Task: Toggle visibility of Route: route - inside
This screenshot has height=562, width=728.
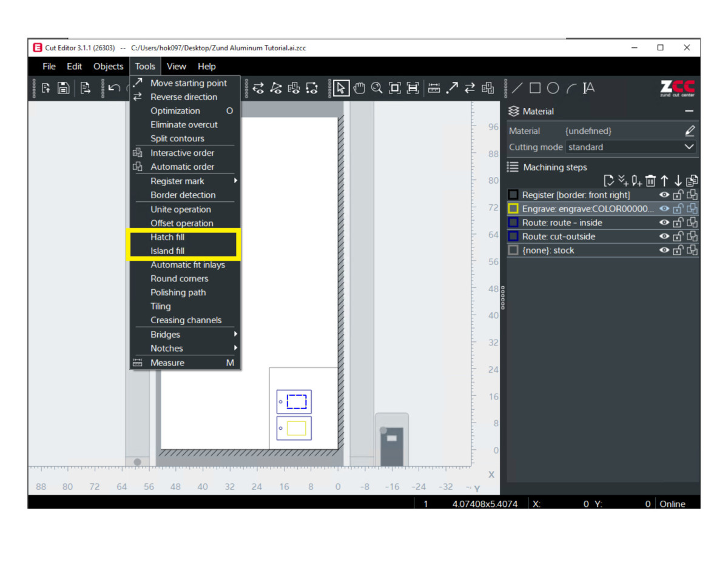Action: 664,222
